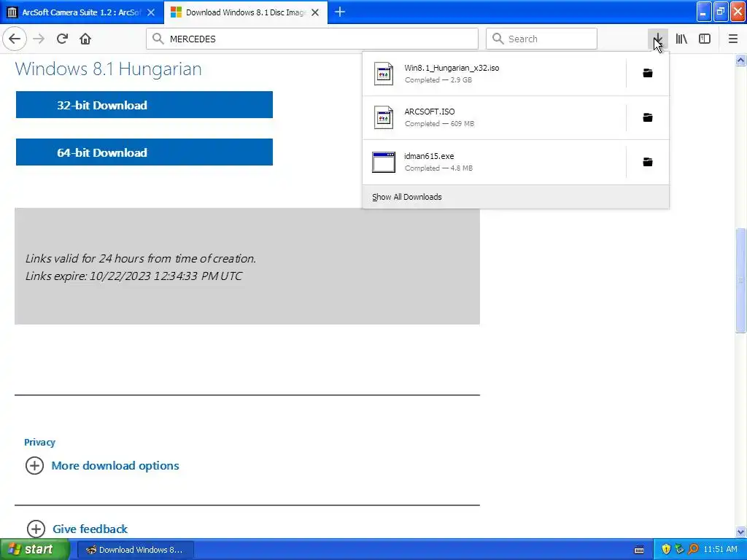747x560 pixels.
Task: Click the MERCEDES address bar field
Action: (x=312, y=39)
